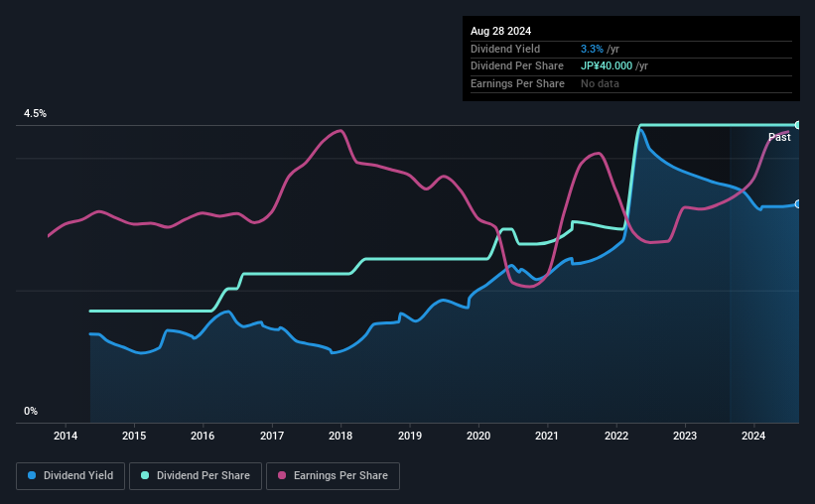The height and width of the screenshot is (504, 815).
Task: Click the Past label in the chart
Action: (x=779, y=137)
